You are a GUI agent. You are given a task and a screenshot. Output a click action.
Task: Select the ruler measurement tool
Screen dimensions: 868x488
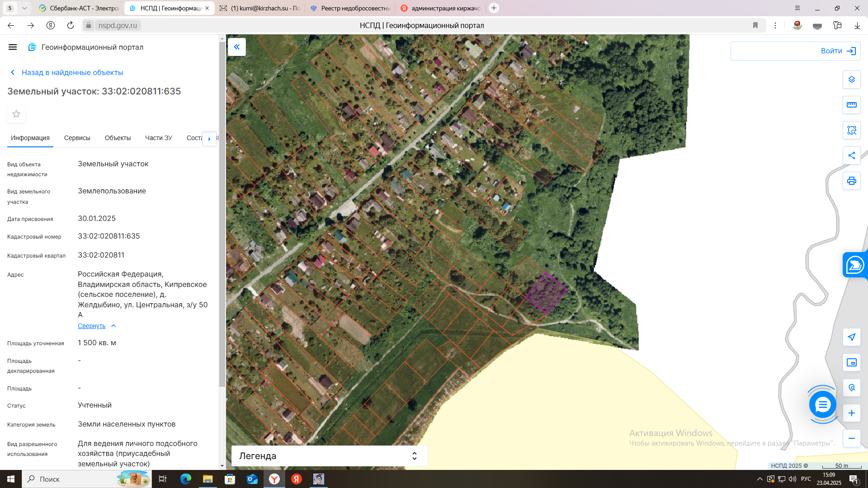click(851, 105)
